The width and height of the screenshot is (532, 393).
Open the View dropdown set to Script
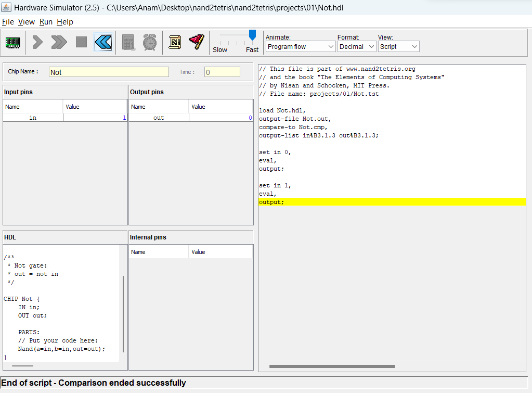click(x=398, y=46)
